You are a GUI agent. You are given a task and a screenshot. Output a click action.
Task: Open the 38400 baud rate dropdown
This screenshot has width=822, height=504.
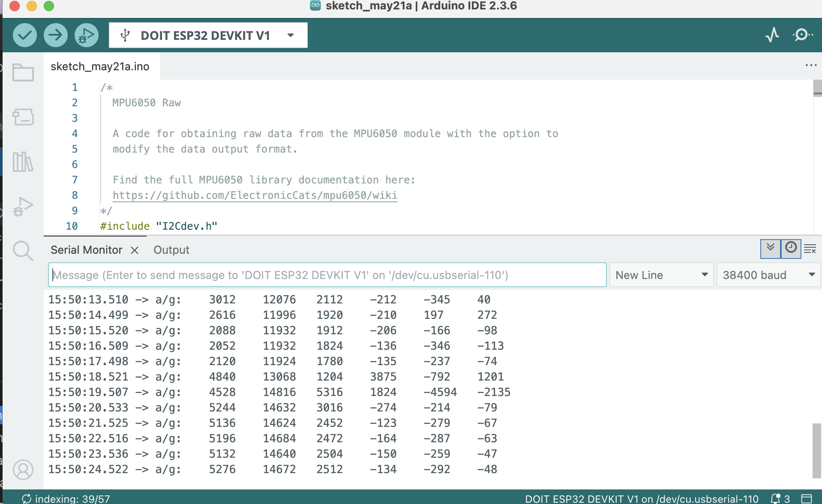click(x=768, y=275)
